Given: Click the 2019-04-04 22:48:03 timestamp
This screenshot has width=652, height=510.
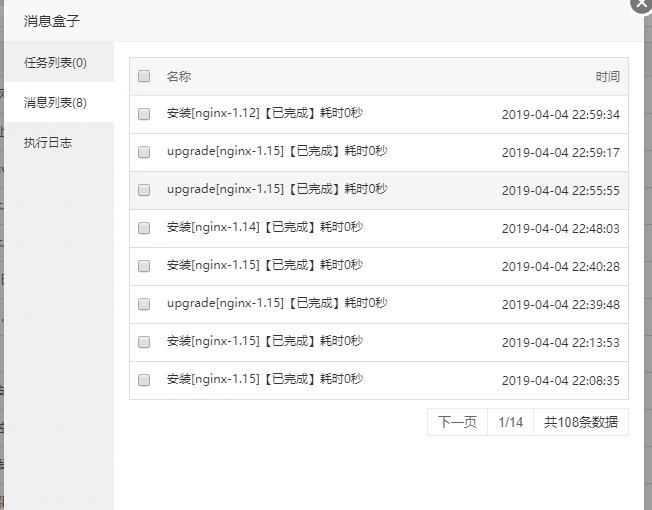Looking at the screenshot, I should pyautogui.click(x=560, y=228).
